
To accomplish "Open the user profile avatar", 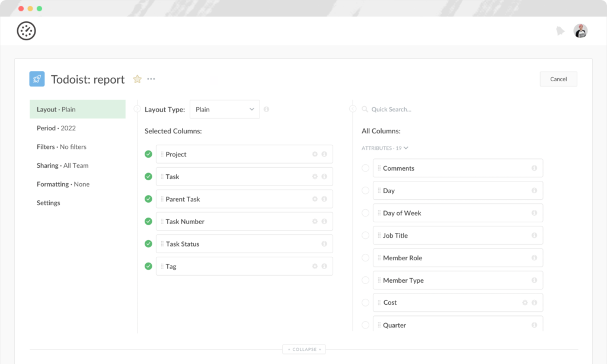I will (581, 31).
